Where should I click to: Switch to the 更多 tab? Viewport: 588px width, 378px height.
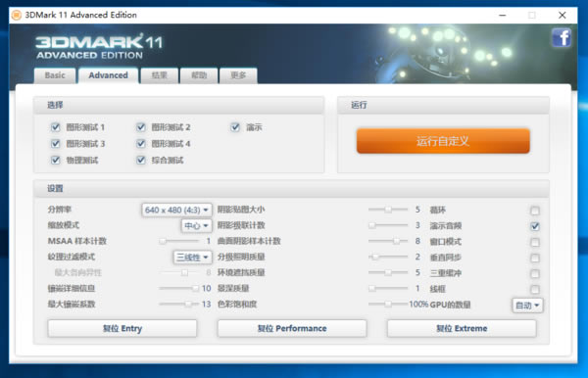(238, 75)
